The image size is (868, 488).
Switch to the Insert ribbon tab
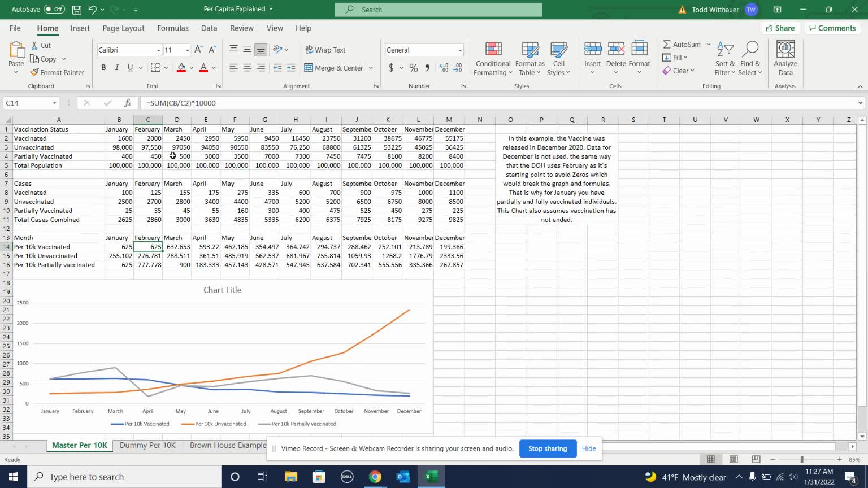tap(80, 28)
